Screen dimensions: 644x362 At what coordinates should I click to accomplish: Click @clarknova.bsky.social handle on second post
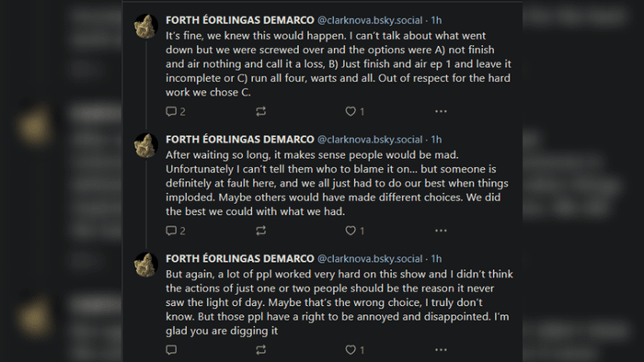tap(370, 140)
